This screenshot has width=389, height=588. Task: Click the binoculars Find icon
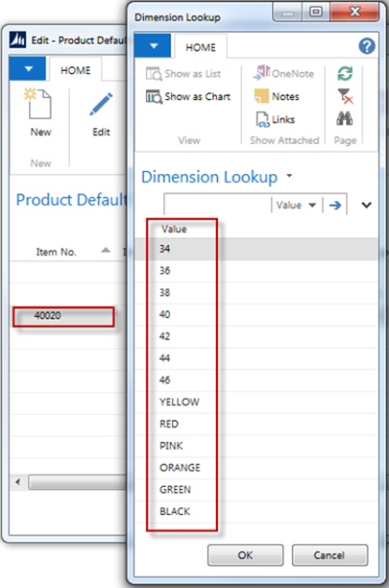tap(344, 119)
